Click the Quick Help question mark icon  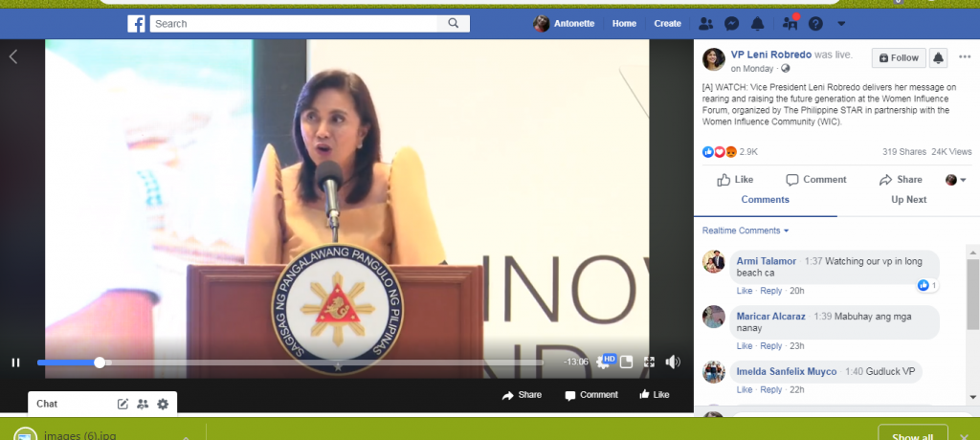point(815,23)
